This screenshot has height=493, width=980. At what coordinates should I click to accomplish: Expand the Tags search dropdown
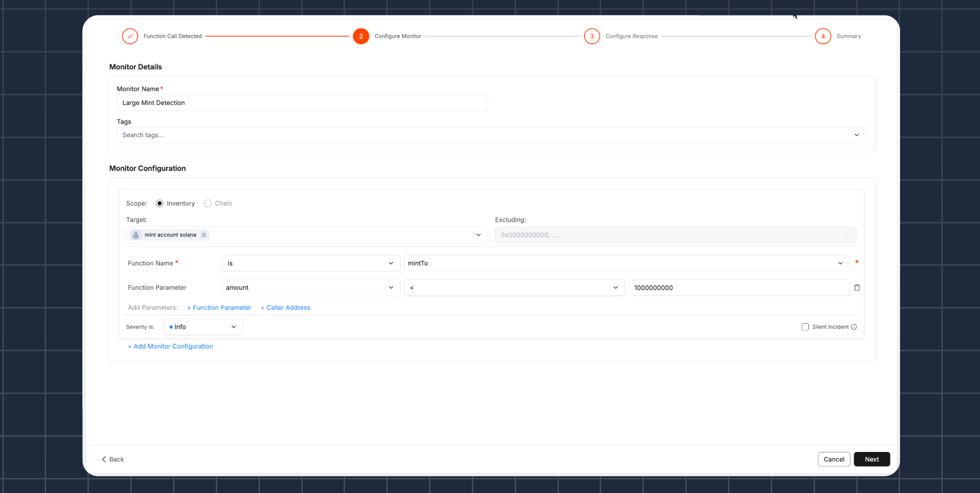(x=856, y=135)
